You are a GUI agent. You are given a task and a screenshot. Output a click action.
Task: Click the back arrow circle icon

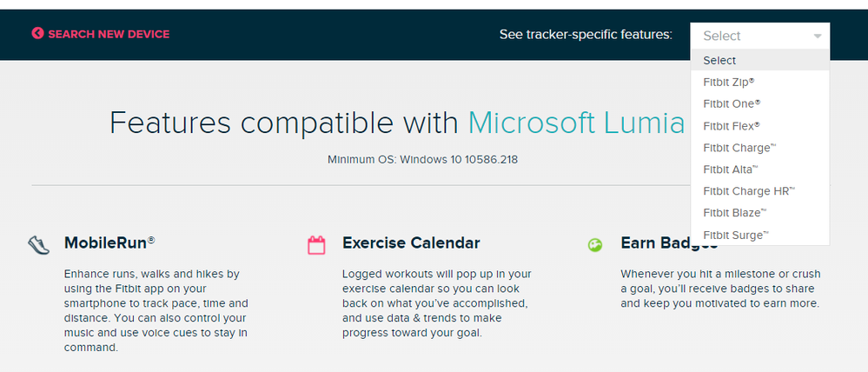point(37,34)
